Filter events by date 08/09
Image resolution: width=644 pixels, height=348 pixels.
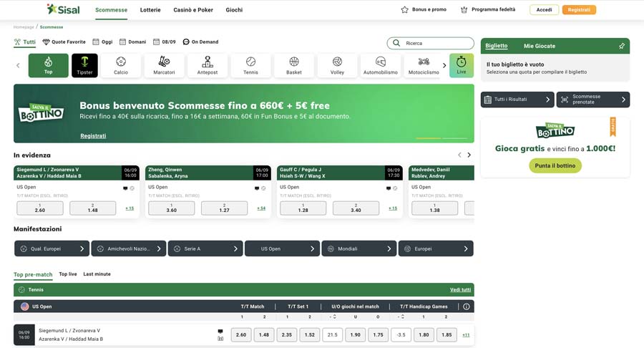tap(165, 42)
